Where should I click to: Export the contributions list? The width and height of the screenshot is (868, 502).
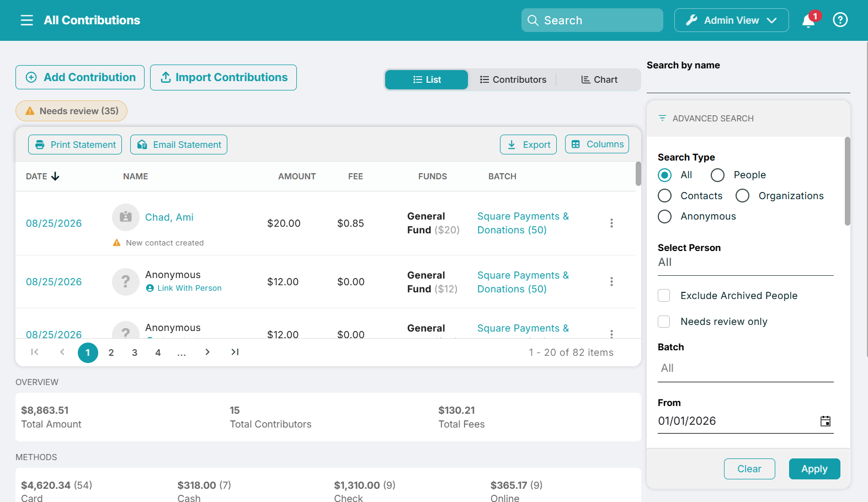[x=528, y=145]
